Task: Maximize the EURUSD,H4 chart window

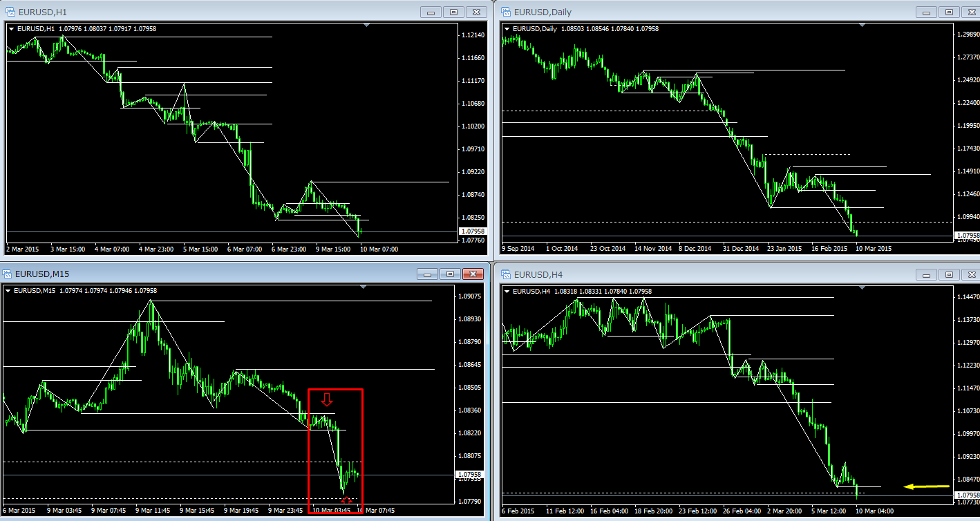Action: [949, 274]
